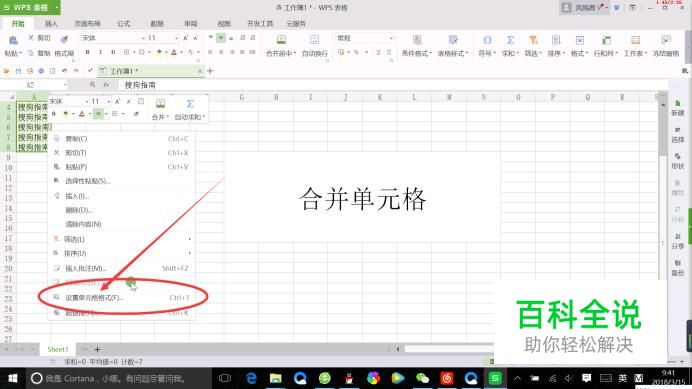
Task: Choose Paste Special (选择性粘贴) in context menu
Action: (121, 181)
